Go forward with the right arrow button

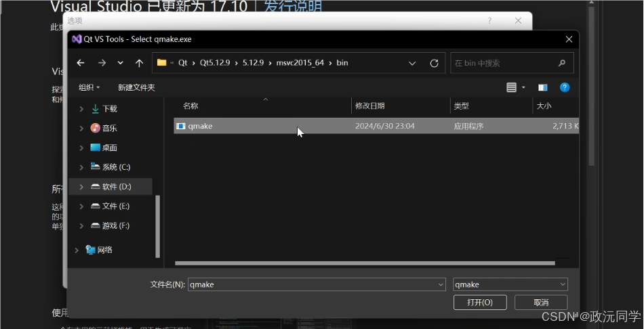[102, 63]
